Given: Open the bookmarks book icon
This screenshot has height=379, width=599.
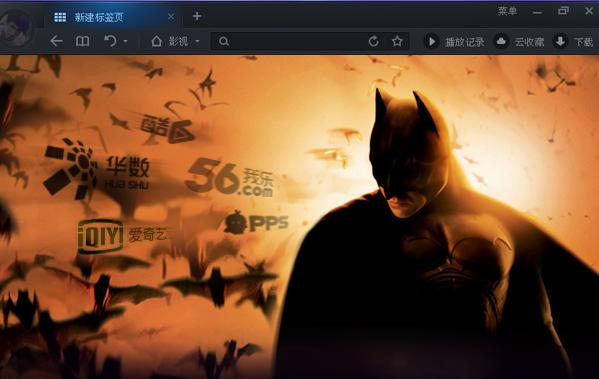Looking at the screenshot, I should click(x=83, y=41).
